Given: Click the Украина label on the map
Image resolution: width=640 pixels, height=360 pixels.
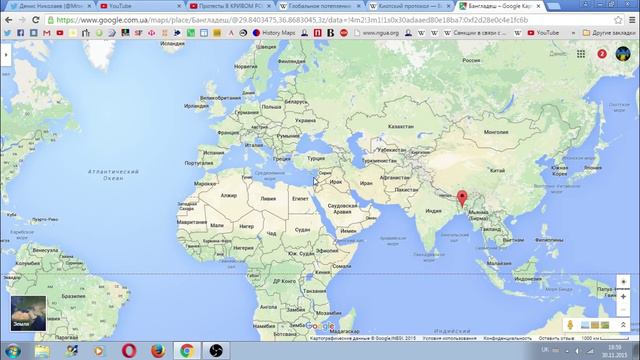Looking at the screenshot, I should point(305,120).
